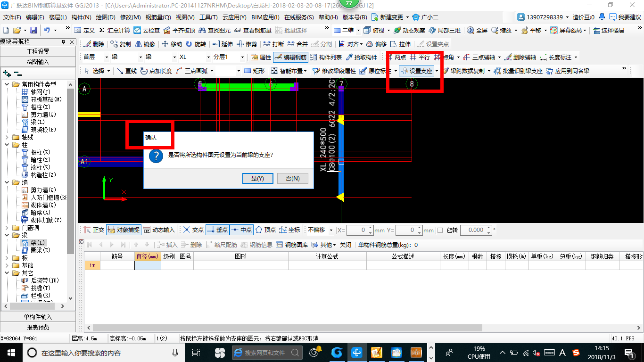Open the 钢筋量(Q) menu
644x362 pixels.
coord(158,17)
